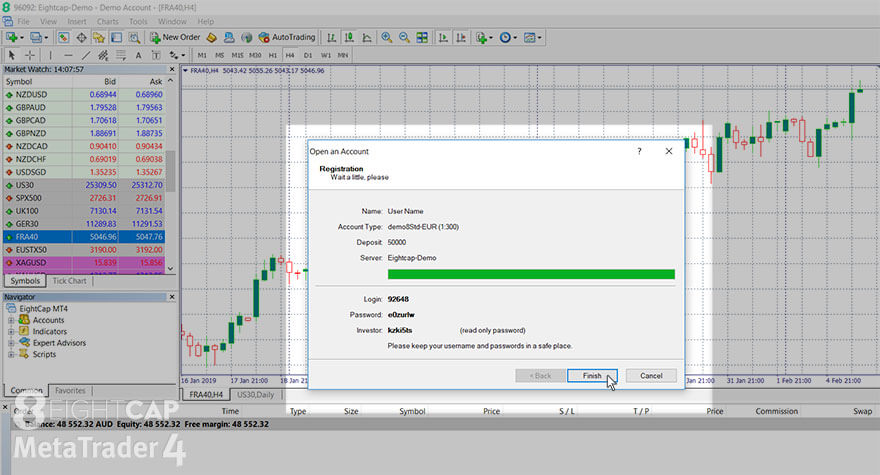Click the New Chart toolbar icon
This screenshot has width=880, height=475.
pos(11,38)
